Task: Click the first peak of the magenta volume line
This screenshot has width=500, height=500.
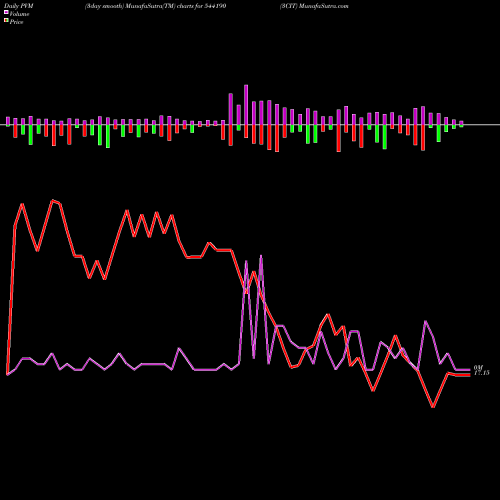Action: tap(246, 261)
